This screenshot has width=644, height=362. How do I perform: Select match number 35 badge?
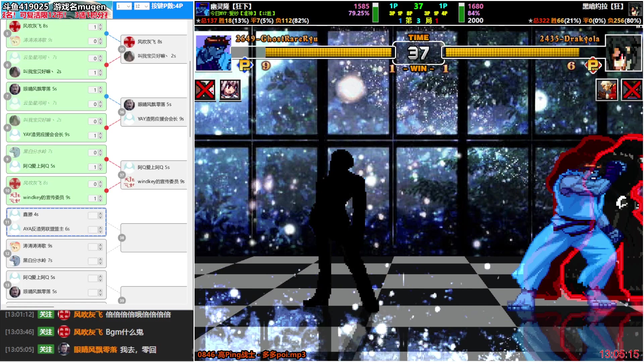(x=122, y=49)
